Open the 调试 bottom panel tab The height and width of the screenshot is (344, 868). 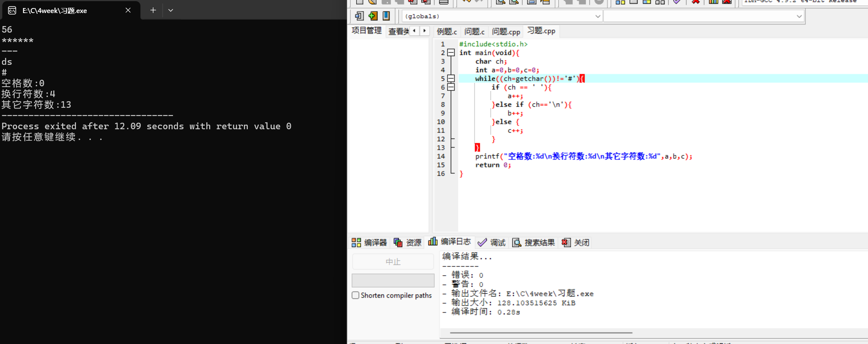(x=492, y=242)
